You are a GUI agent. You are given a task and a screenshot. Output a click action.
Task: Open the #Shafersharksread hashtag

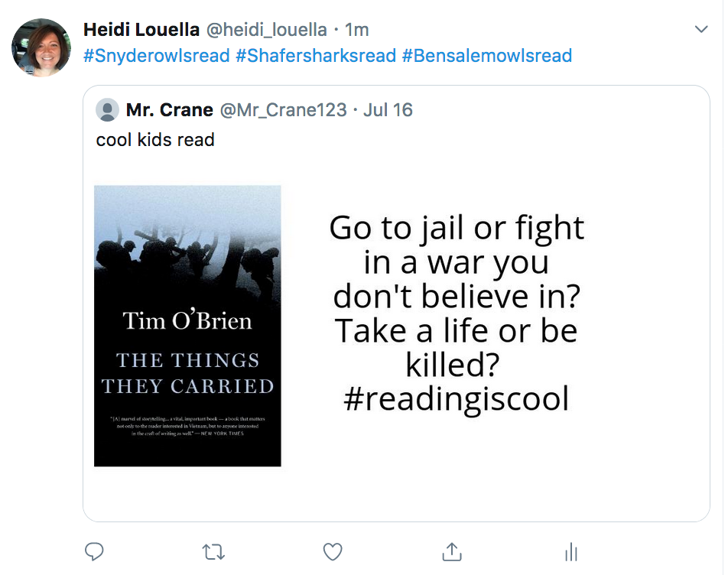coord(316,56)
